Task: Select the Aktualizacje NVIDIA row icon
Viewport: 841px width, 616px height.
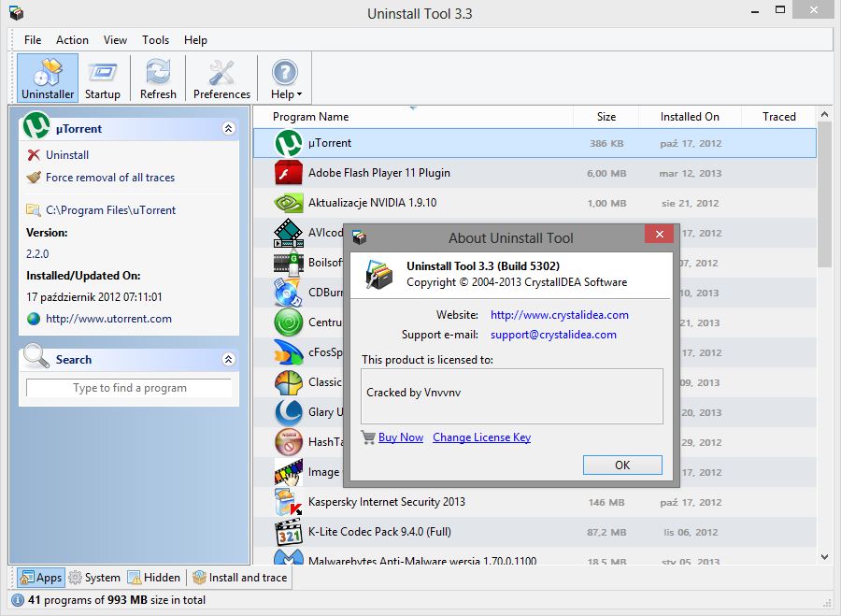Action: pyautogui.click(x=289, y=203)
